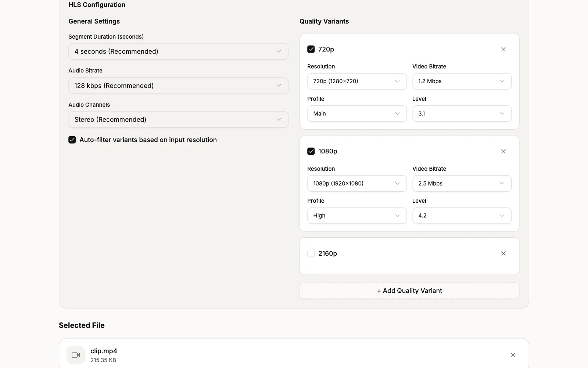588x368 pixels.
Task: Click the General Settings heading
Action: 94,21
